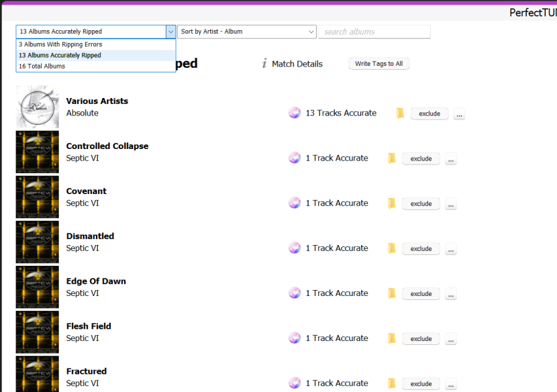Open the '...' more options for Absolute
This screenshot has height=392, width=557.
459,114
